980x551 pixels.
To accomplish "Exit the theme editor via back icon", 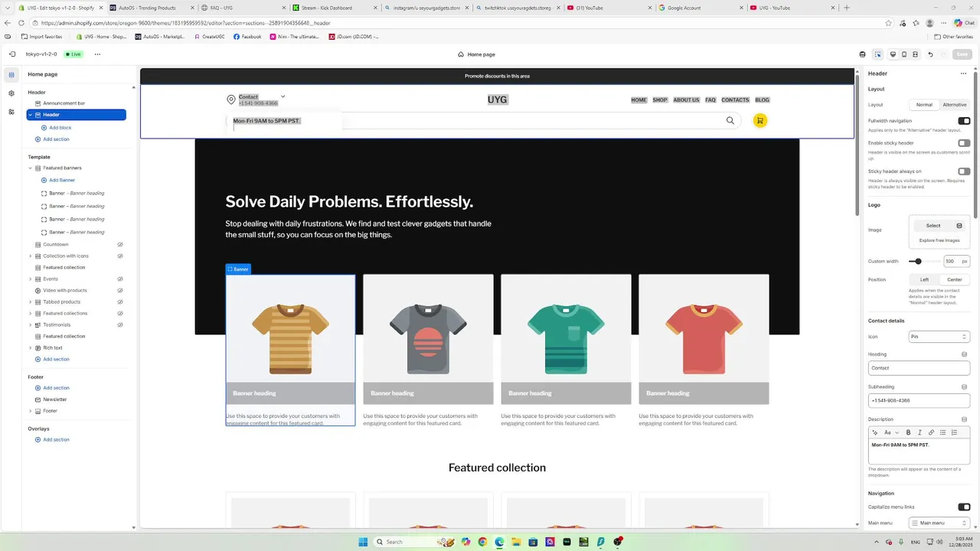I will (x=11, y=54).
